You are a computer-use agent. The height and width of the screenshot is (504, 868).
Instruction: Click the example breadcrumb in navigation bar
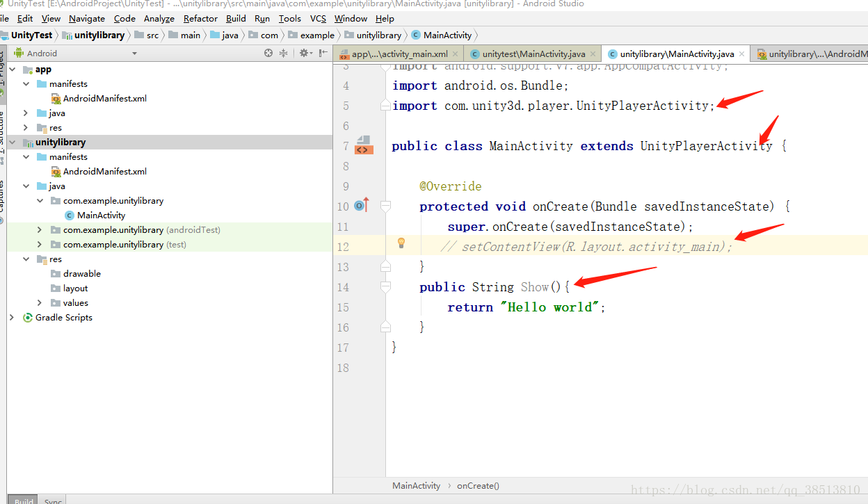pyautogui.click(x=311, y=35)
